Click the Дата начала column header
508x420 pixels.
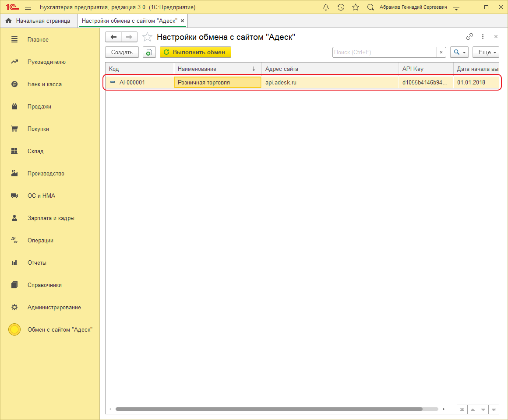point(476,69)
